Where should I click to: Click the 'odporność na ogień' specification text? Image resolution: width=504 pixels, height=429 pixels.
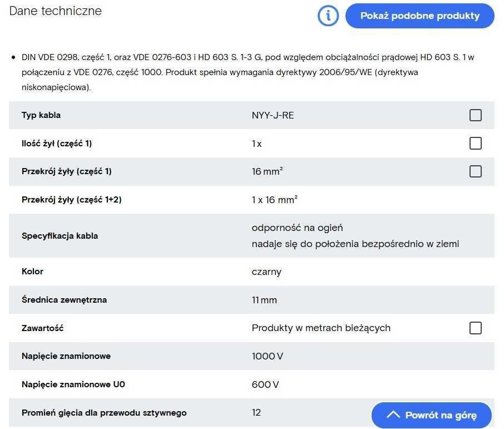pos(297,228)
